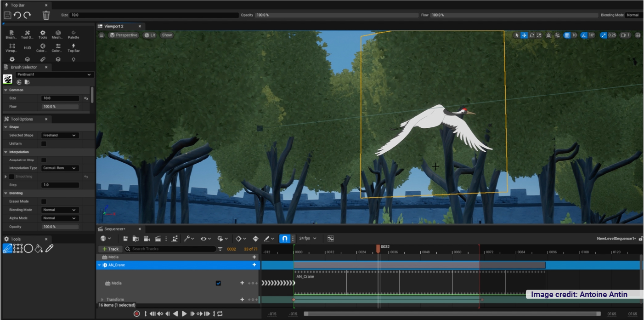
Task: Check the Uniform shape checkbox
Action: (x=44, y=144)
